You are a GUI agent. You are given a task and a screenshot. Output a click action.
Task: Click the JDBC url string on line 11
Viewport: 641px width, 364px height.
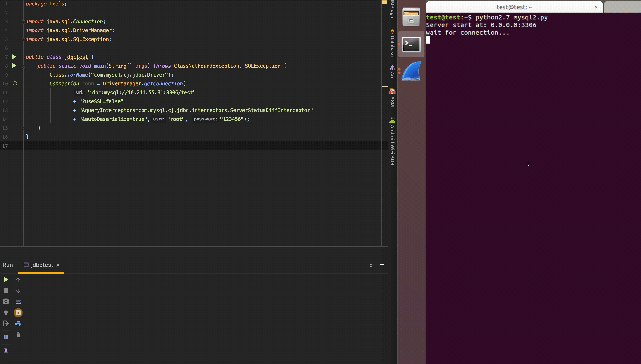[x=141, y=93]
